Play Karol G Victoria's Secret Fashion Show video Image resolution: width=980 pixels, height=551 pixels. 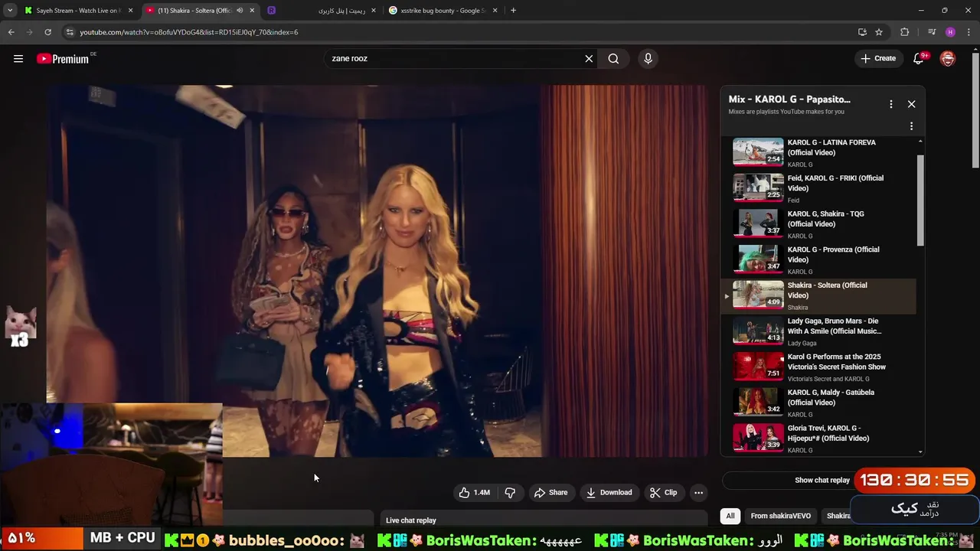point(819,367)
